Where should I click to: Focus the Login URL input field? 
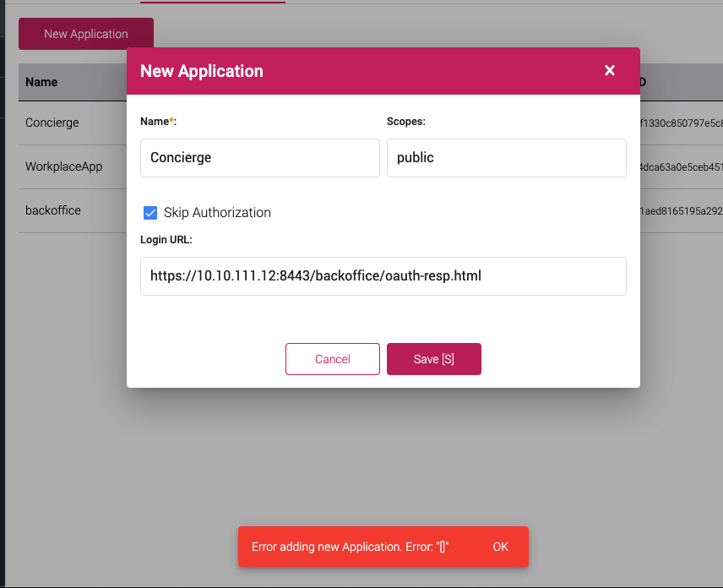(383, 275)
